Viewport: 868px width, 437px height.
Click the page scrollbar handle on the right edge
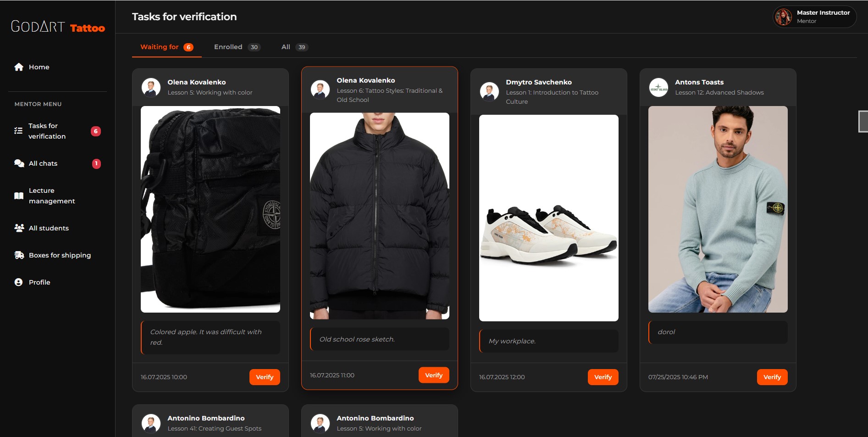(x=863, y=121)
